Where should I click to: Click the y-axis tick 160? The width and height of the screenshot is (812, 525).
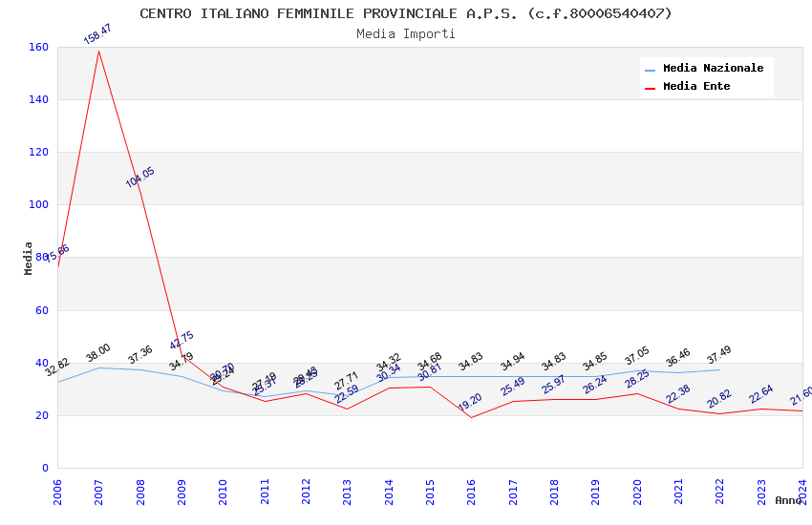click(39, 47)
